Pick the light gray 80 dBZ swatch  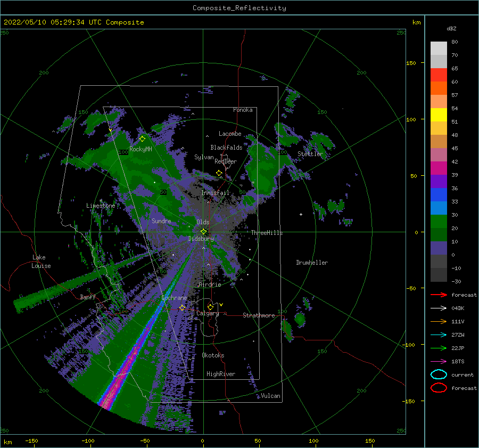(439, 48)
